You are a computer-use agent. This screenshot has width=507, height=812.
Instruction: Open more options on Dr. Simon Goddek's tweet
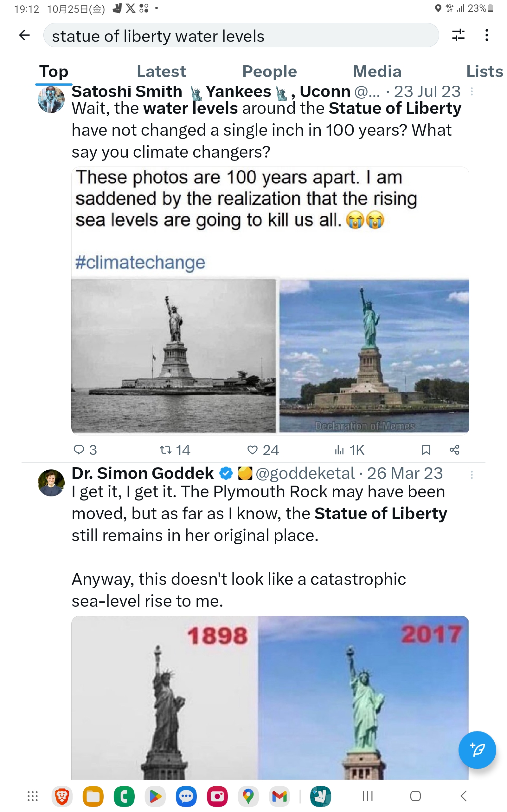[472, 475]
